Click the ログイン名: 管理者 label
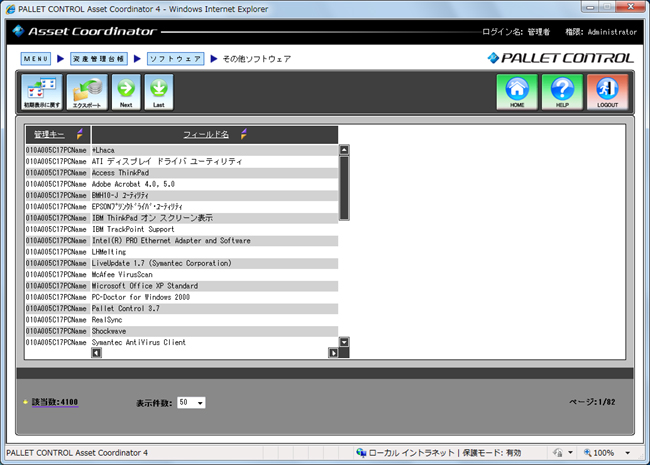This screenshot has height=465, width=650. pos(516,32)
